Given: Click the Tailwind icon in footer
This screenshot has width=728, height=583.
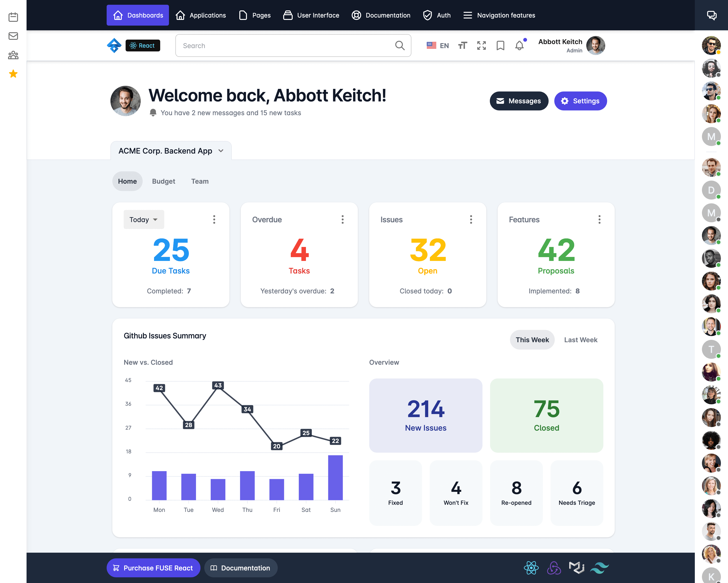Looking at the screenshot, I should coord(599,568).
